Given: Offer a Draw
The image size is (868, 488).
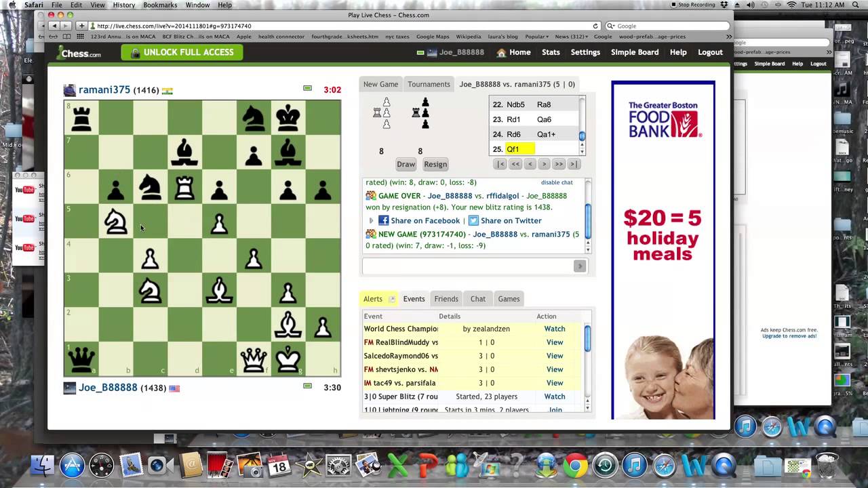Looking at the screenshot, I should click(406, 164).
